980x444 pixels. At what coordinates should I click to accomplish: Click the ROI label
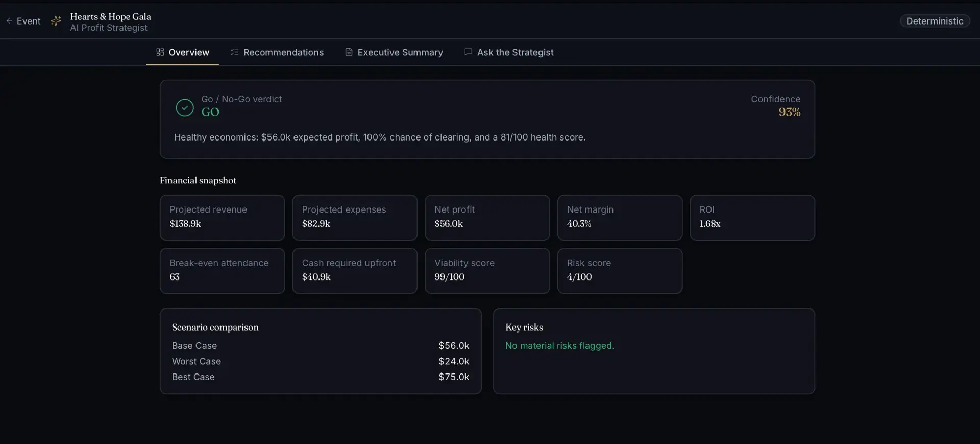707,209
